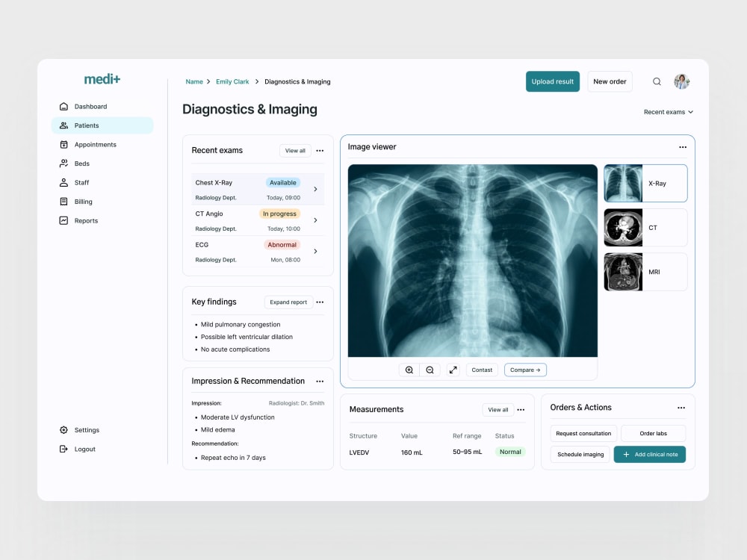Click the Contast button
747x560 pixels.
482,370
